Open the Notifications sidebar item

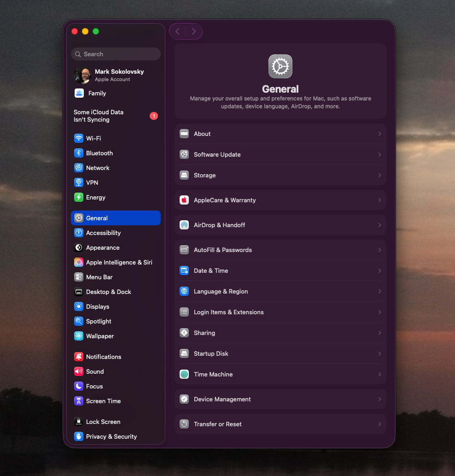click(104, 357)
